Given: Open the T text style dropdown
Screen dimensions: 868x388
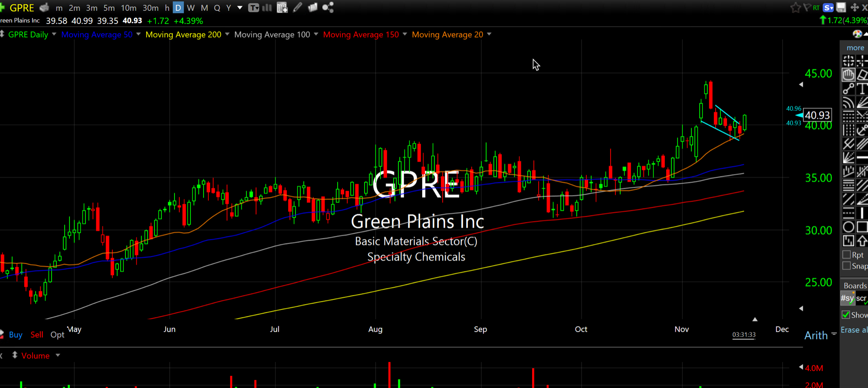Looking at the screenshot, I should coord(253,7).
